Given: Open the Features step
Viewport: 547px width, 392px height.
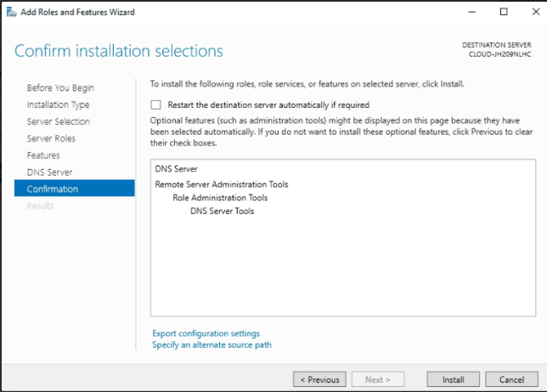Looking at the screenshot, I should point(43,155).
